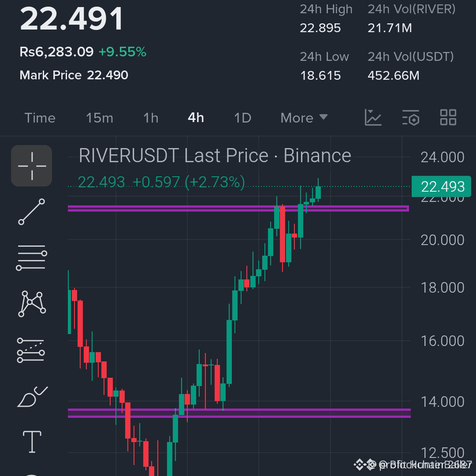The height and width of the screenshot is (476, 476).
Task: Switch to the 1h interval
Action: coord(151,118)
